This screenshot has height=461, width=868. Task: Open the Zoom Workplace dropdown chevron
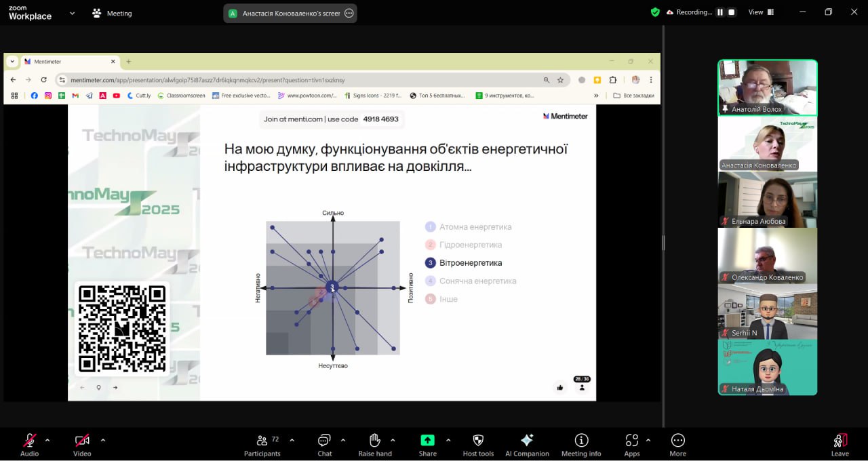pos(72,13)
